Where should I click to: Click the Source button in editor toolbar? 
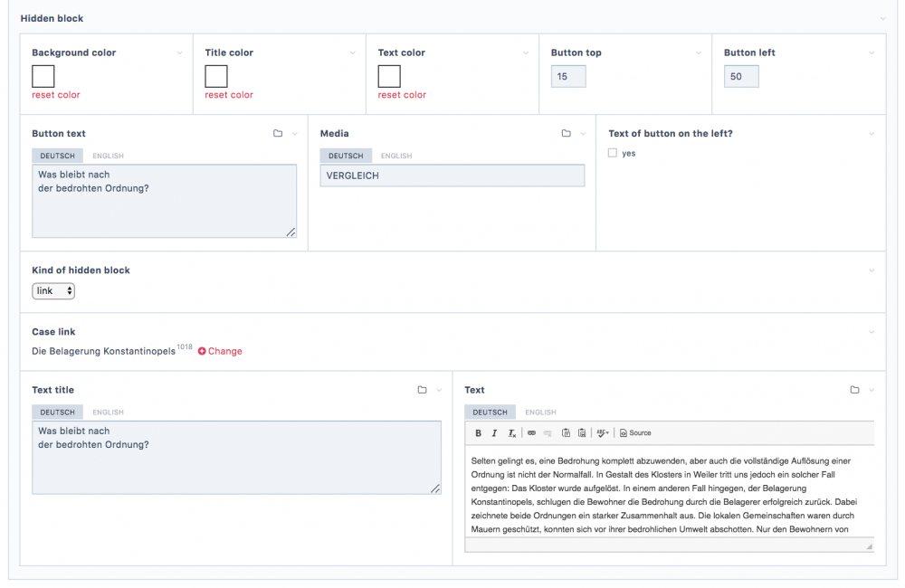pyautogui.click(x=635, y=433)
